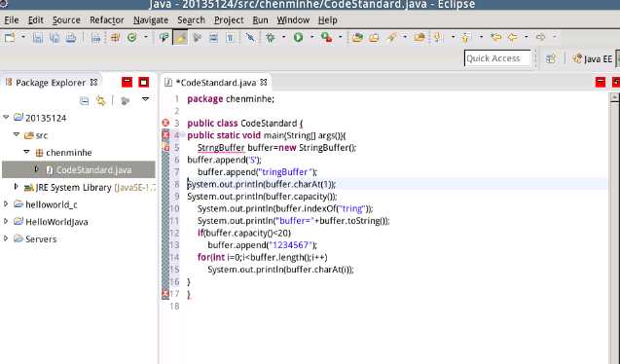Expand the Servers project
This screenshot has height=364, width=620.
click(x=6, y=238)
